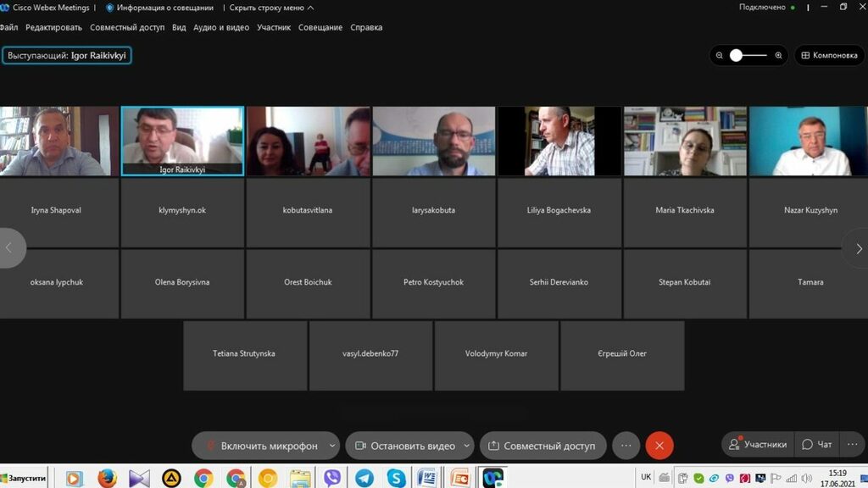The width and height of the screenshot is (868, 488).
Task: Click the red leave meeting button
Action: [x=659, y=446]
